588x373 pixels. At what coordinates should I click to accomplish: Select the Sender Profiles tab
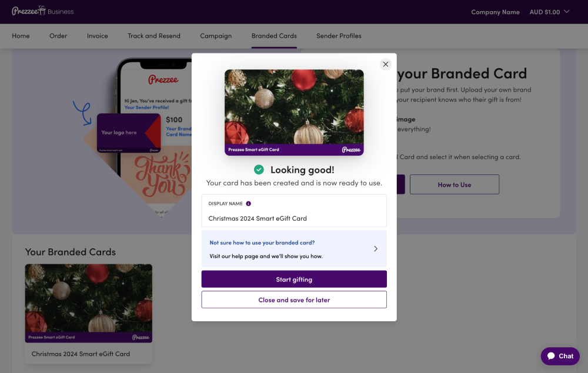tap(338, 36)
